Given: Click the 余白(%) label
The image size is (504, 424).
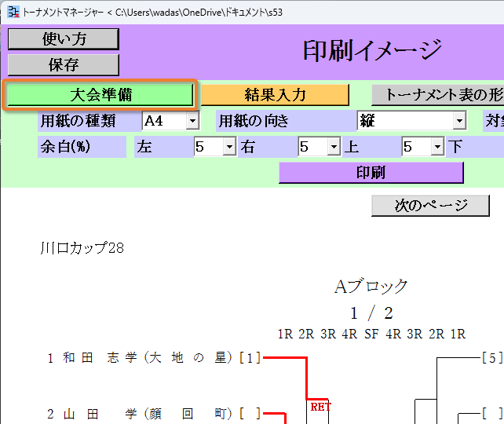Looking at the screenshot, I should 65,147.
